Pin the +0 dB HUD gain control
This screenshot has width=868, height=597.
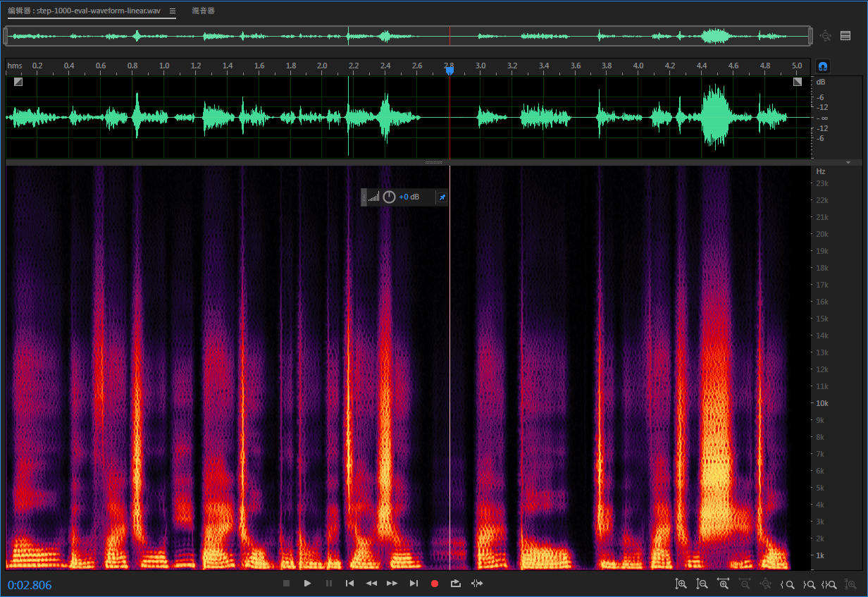click(x=442, y=197)
